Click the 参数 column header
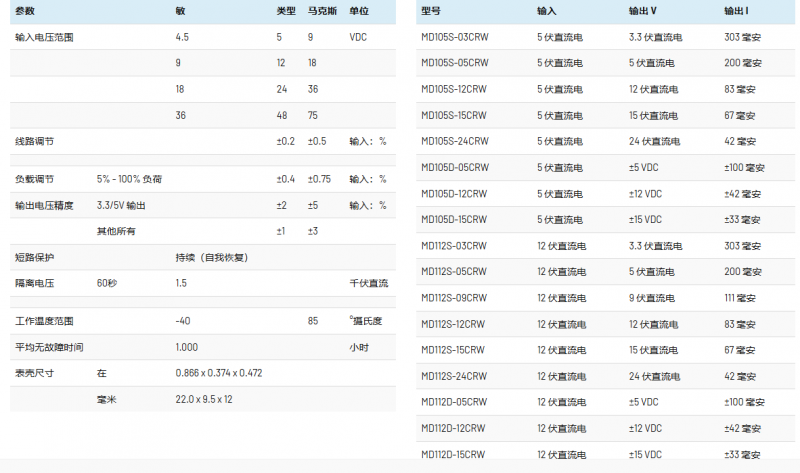 25,11
